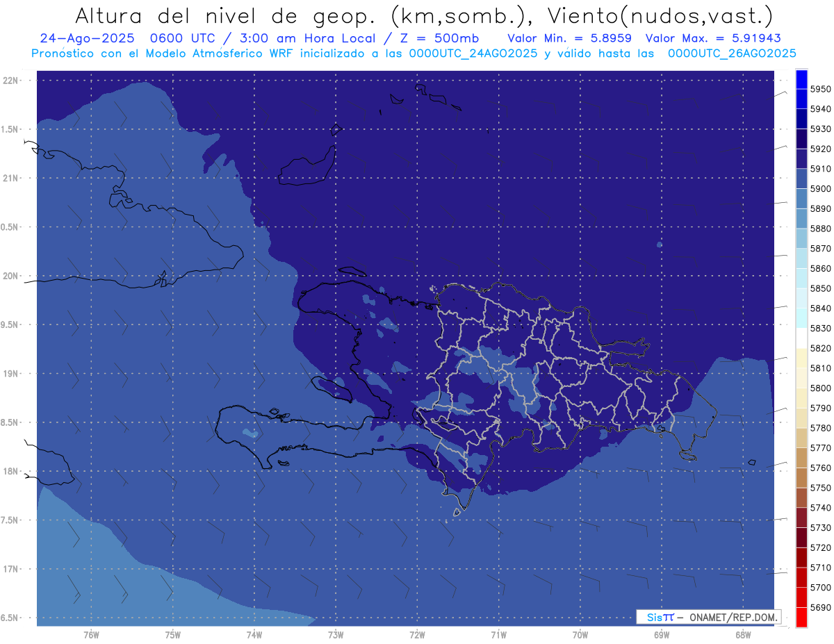834x644 pixels.
Task: Click the valid-until time '0000UTC_26AGO2025'
Action: [x=732, y=53]
